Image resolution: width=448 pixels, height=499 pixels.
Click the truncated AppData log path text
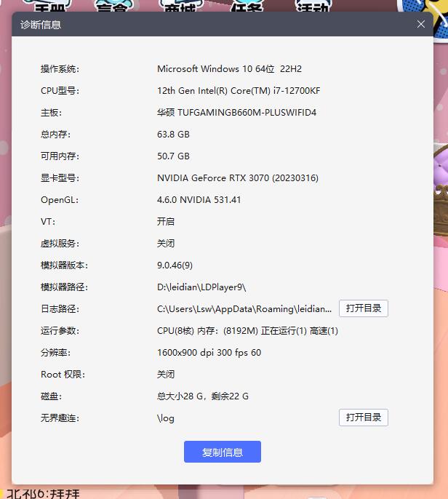point(244,309)
